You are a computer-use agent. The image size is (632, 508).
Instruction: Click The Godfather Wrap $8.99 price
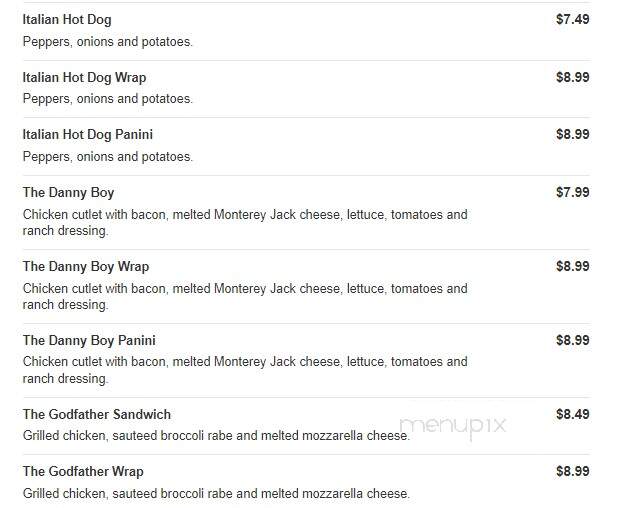pos(572,471)
